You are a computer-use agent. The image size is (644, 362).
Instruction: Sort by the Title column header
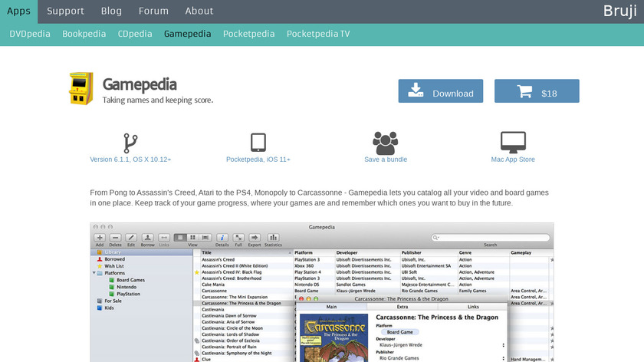[x=246, y=252]
